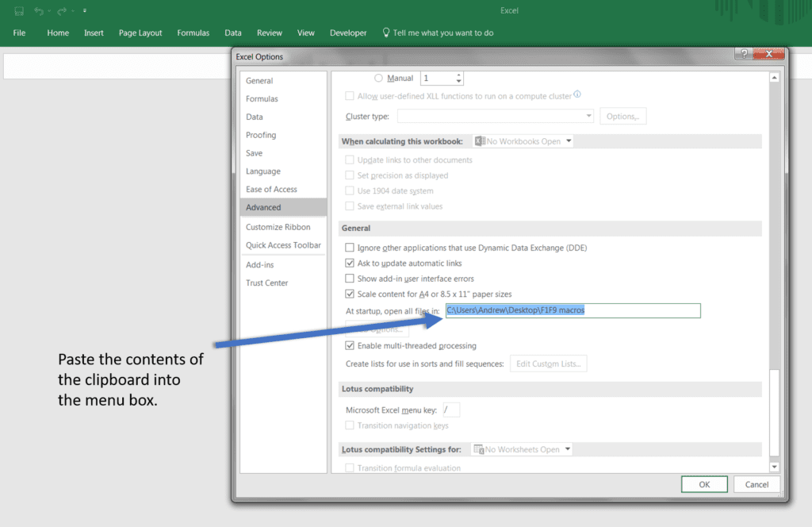
Task: Open the Customize Quick Access Toolbar arrow
Action: pyautogui.click(x=84, y=10)
